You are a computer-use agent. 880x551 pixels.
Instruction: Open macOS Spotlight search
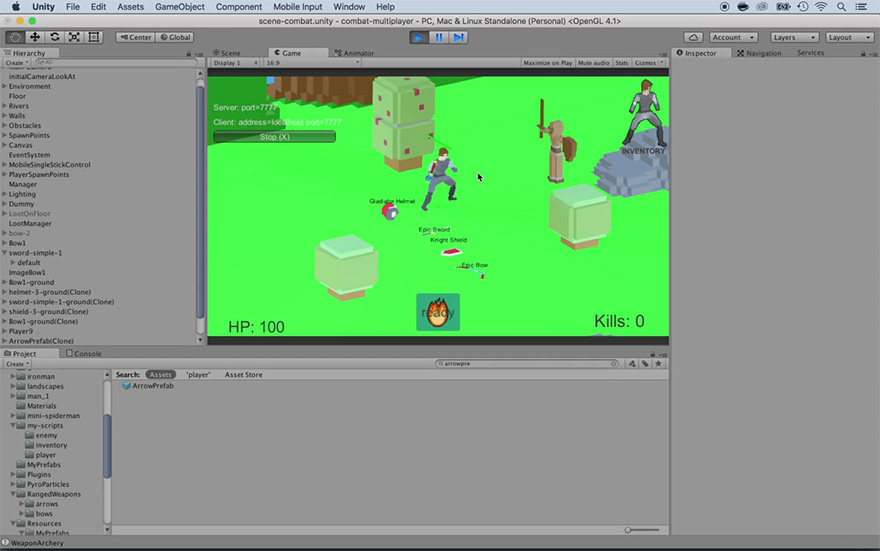841,7
